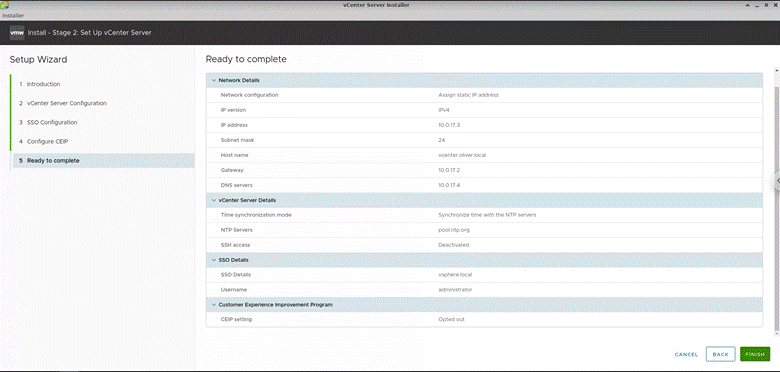
Task: Click the Install - Stage 2 header title
Action: [90, 33]
